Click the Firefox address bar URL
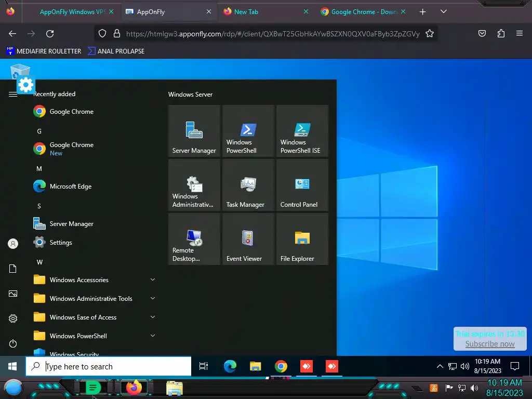 [x=273, y=34]
